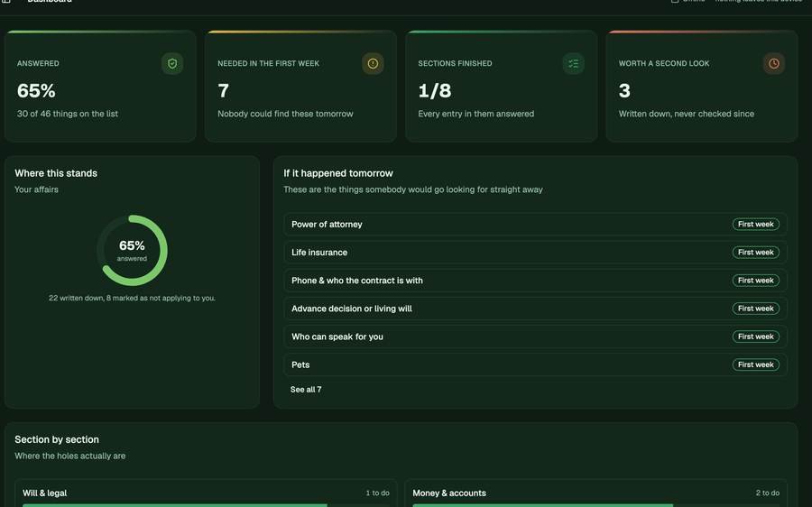Click the Where this stands heading
The image size is (812, 507).
click(x=56, y=173)
